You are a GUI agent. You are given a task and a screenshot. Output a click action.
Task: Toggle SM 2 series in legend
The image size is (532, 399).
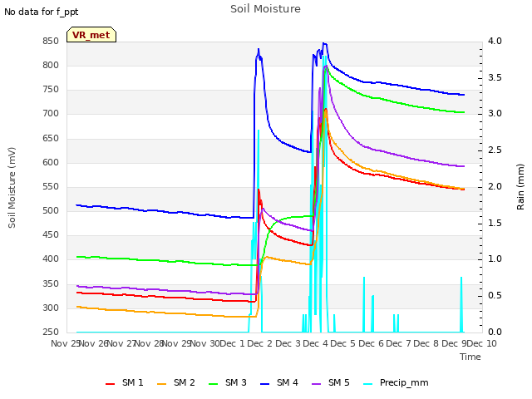pos(176,382)
